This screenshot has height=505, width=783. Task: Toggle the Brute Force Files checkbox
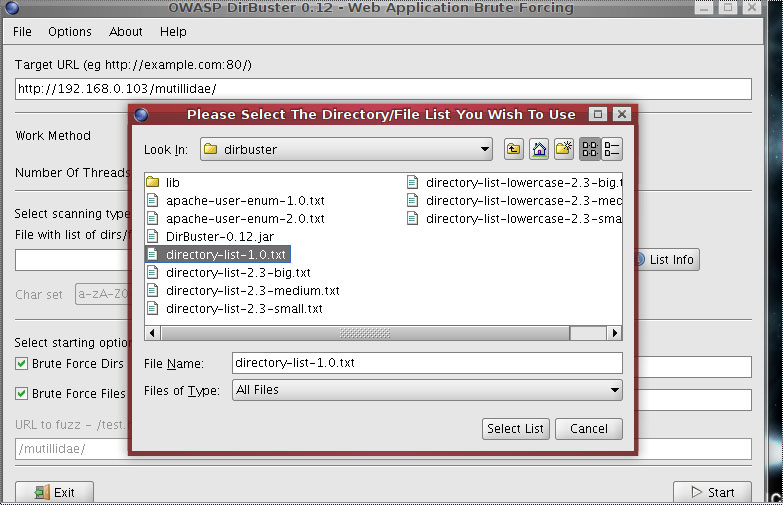(22, 394)
